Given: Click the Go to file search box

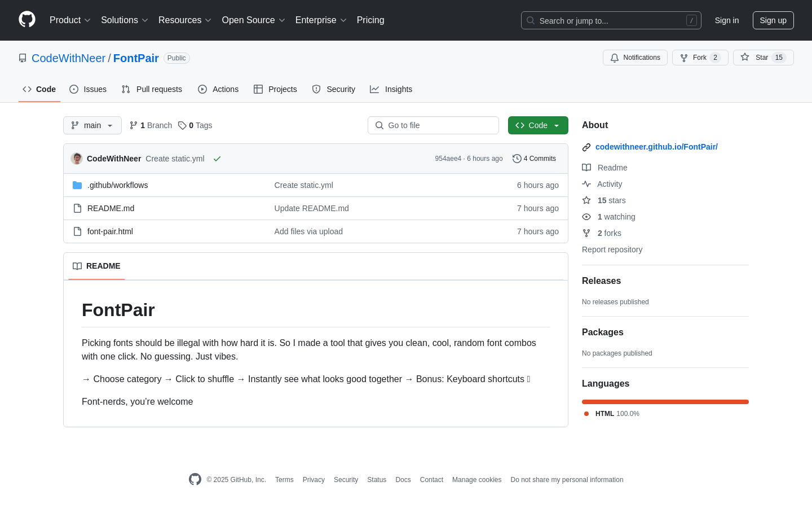Looking at the screenshot, I should [x=433, y=125].
